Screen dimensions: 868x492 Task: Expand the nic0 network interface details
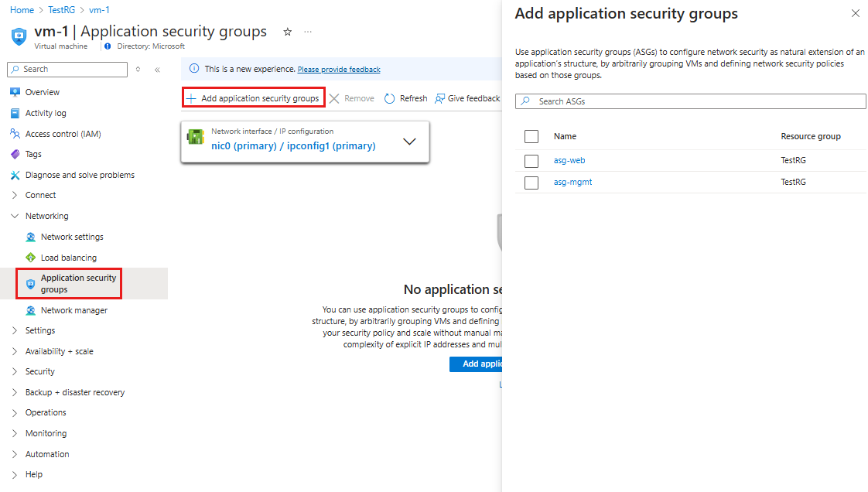[410, 142]
